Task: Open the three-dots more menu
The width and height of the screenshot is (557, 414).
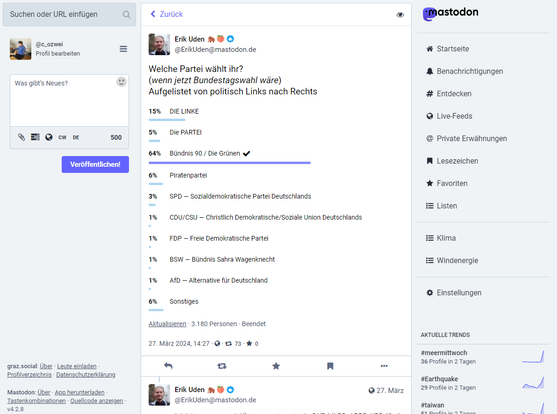Action: (x=384, y=366)
